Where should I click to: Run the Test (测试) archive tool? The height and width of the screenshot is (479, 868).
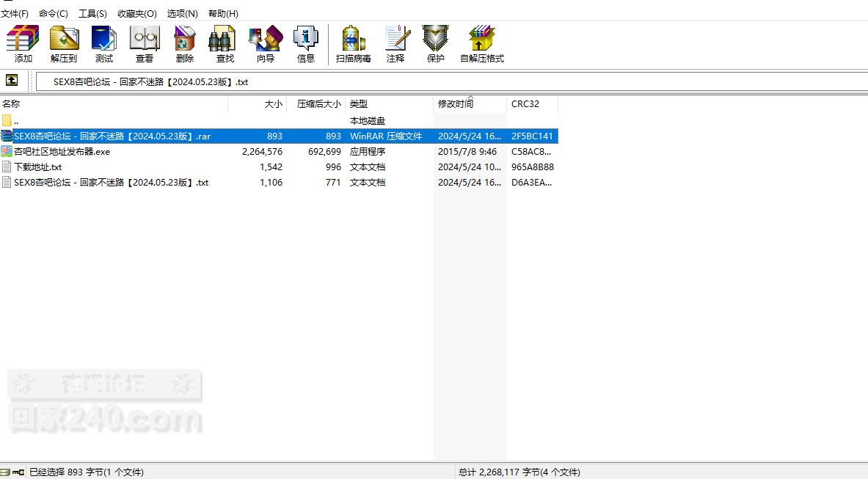coord(104,44)
